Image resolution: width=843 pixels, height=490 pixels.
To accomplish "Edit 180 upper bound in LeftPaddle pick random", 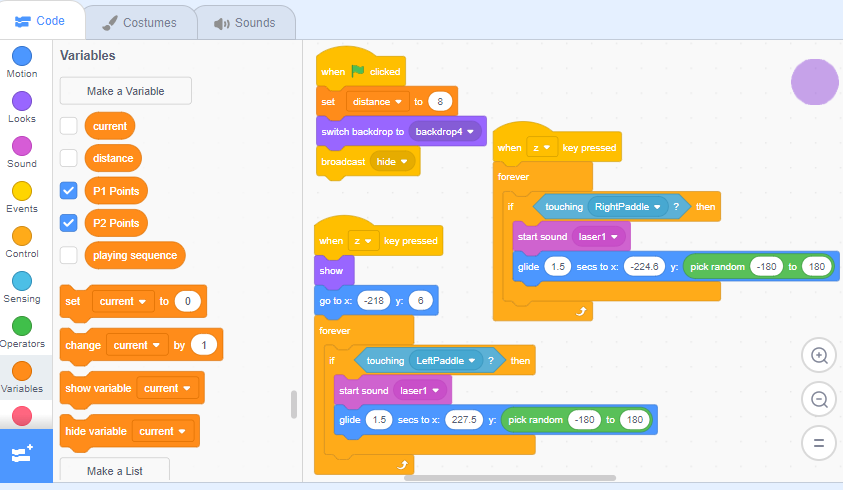I will (635, 420).
